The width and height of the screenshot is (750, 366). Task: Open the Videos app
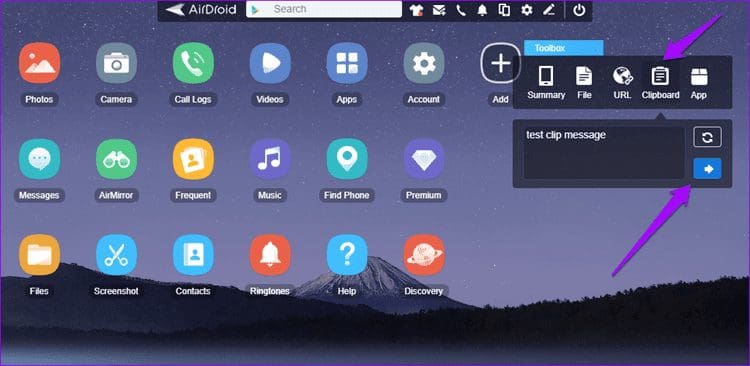270,63
